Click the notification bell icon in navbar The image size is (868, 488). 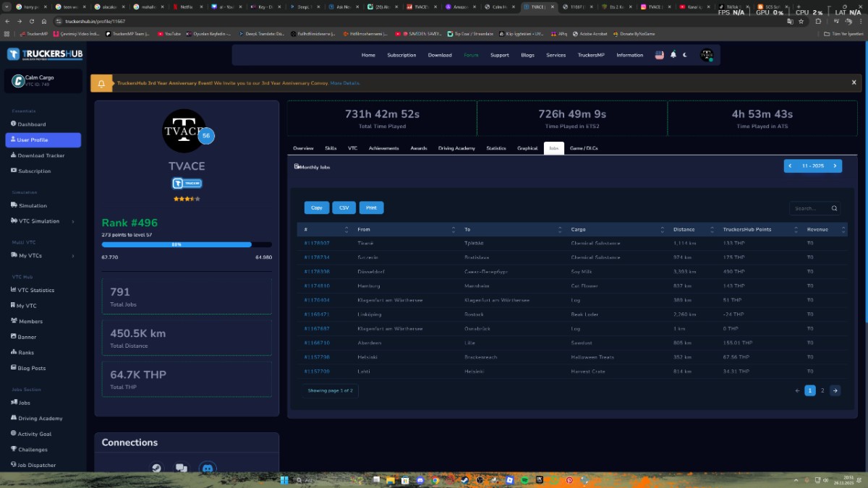coord(673,55)
